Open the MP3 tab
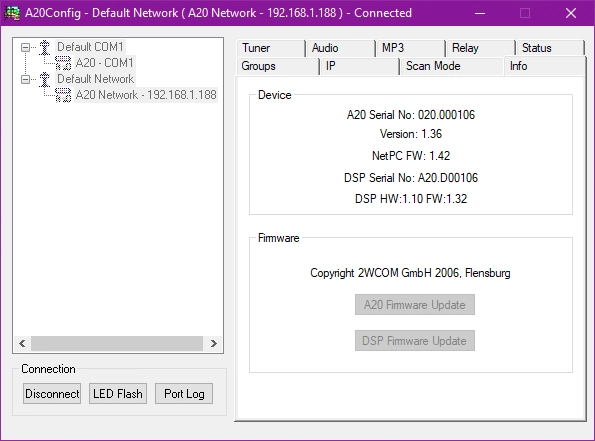Screen dimensions: 595x441 tap(410, 48)
